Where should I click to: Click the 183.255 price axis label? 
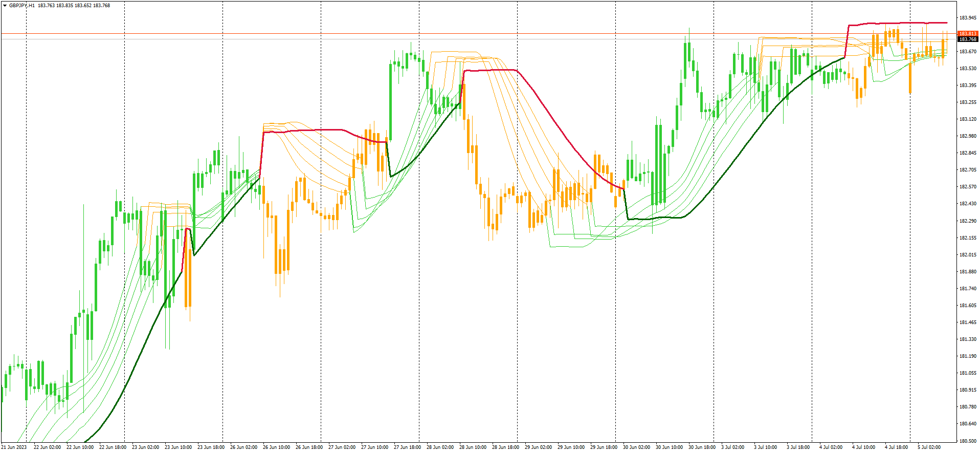coord(968,102)
